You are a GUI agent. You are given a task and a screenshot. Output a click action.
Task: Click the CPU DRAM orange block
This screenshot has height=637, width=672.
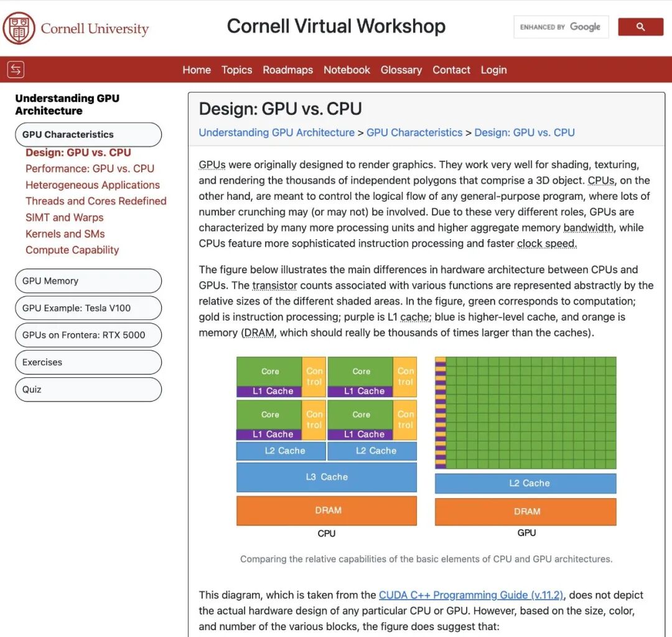327,511
